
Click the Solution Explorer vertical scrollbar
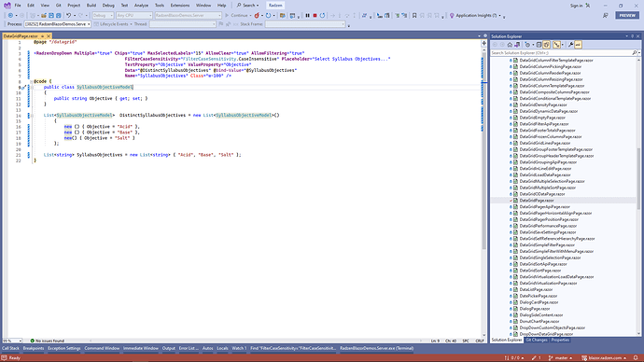[638, 178]
